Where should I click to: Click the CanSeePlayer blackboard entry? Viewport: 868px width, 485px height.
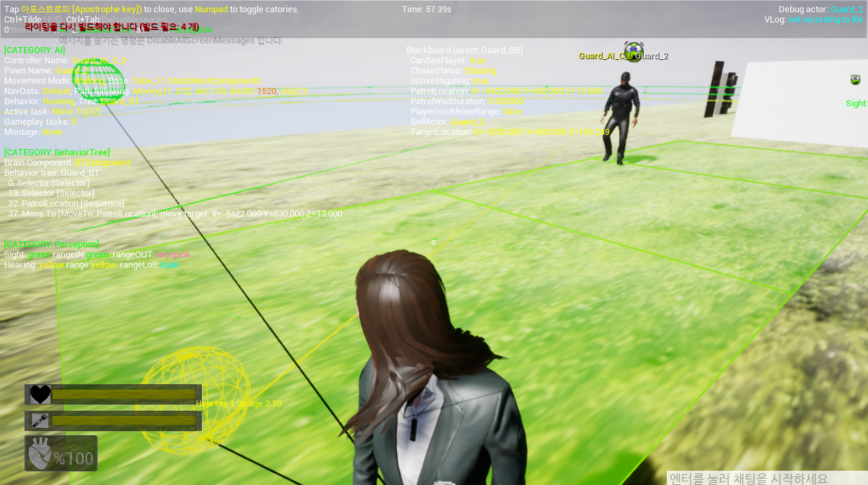447,61
